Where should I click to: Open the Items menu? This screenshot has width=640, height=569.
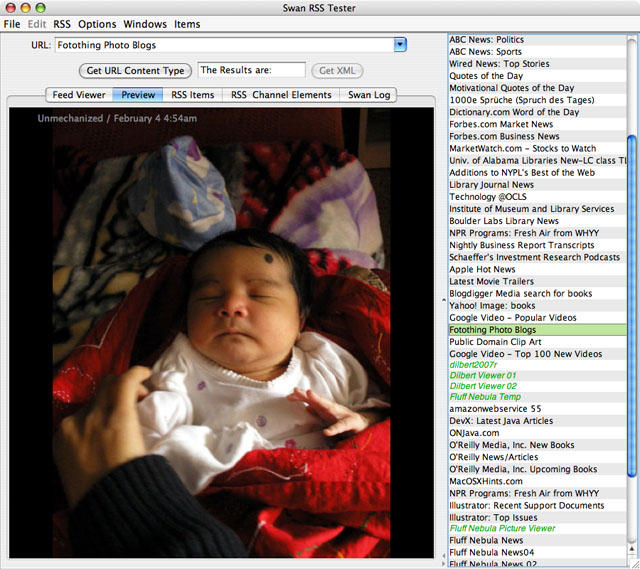187,24
